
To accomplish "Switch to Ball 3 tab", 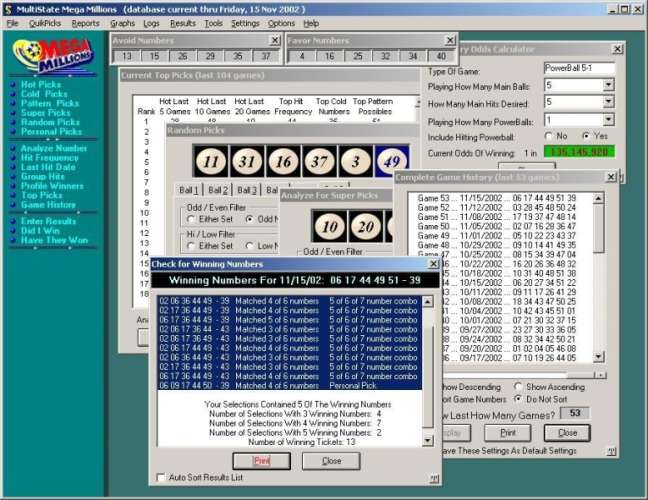I will point(247,190).
